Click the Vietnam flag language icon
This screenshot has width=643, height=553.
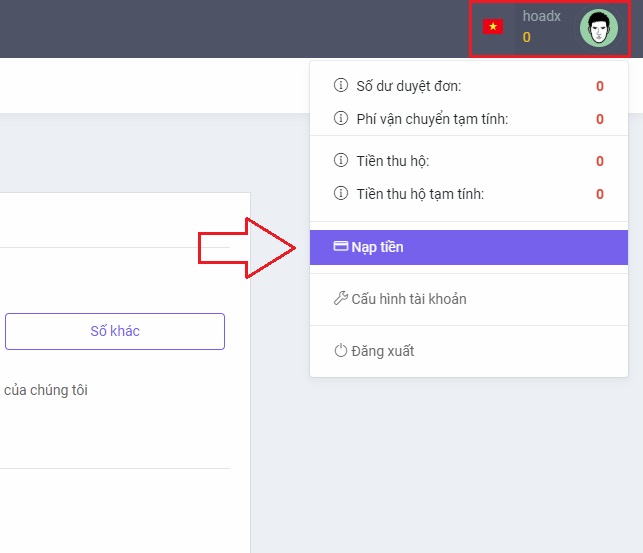point(493,27)
